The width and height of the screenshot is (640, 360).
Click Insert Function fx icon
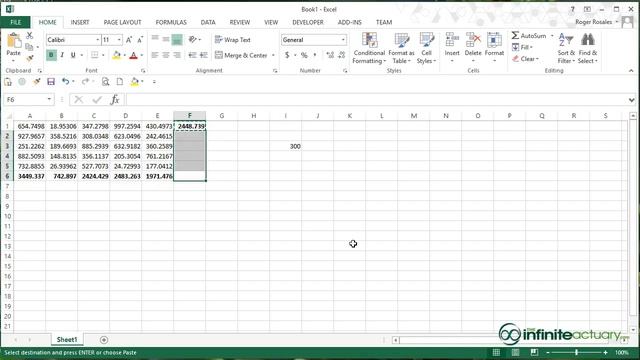click(x=115, y=99)
